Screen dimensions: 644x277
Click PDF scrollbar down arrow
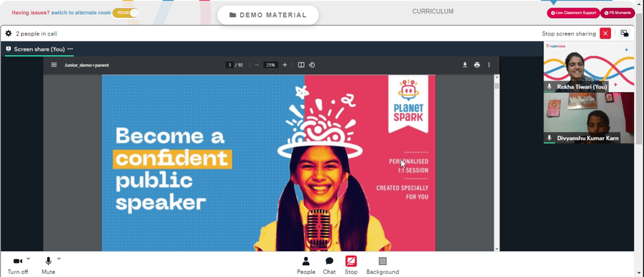pos(497,249)
